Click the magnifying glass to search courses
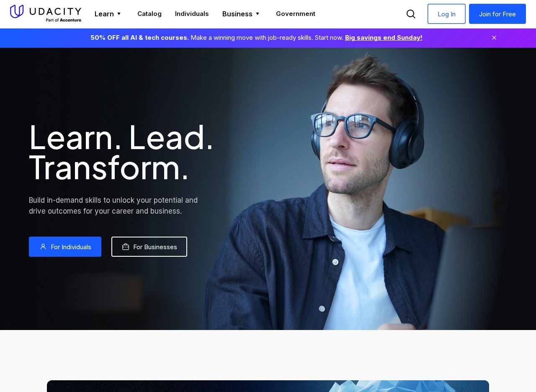Image resolution: width=536 pixels, height=392 pixels. [411, 14]
